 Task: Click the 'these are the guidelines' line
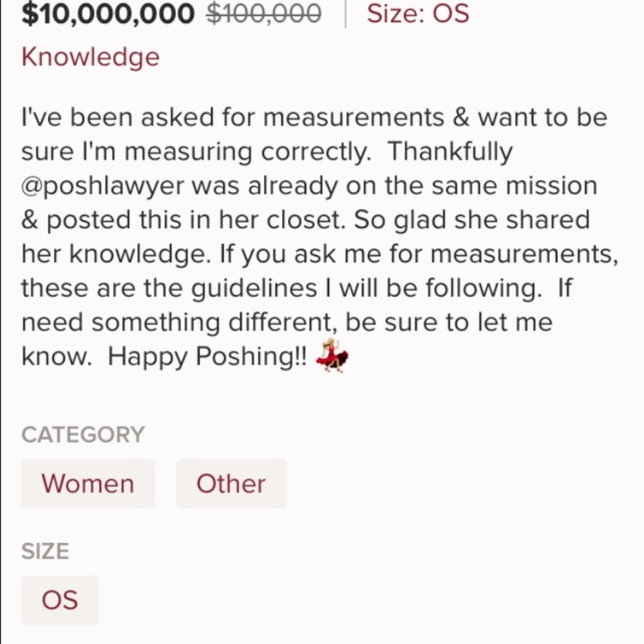(x=167, y=288)
